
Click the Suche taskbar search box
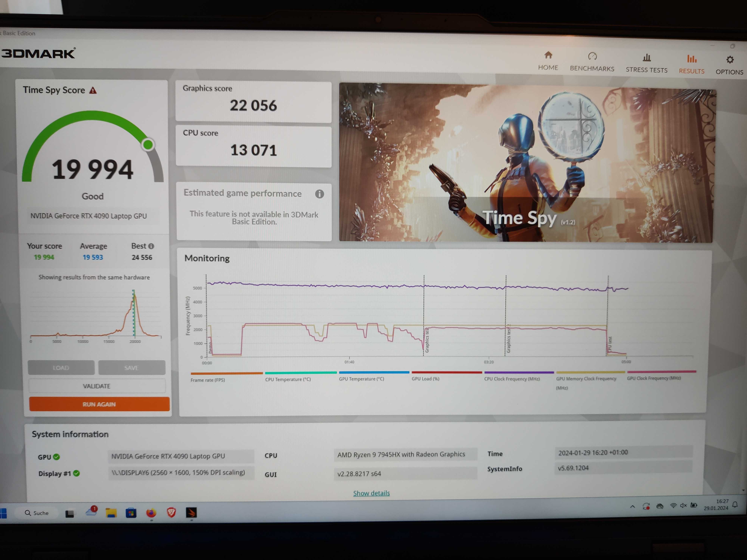(37, 513)
